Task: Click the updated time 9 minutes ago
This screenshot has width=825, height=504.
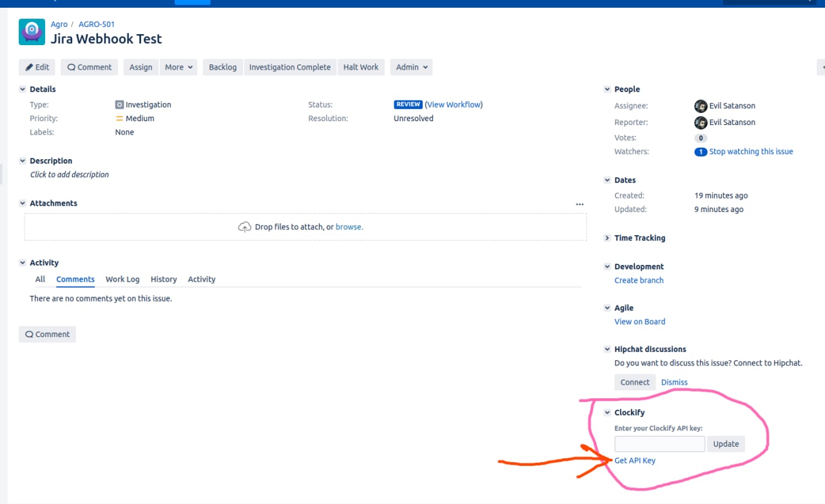Action: coord(719,209)
